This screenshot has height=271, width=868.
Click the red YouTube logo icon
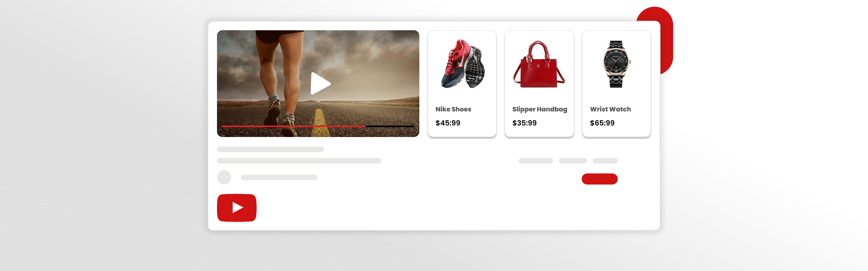click(x=237, y=208)
